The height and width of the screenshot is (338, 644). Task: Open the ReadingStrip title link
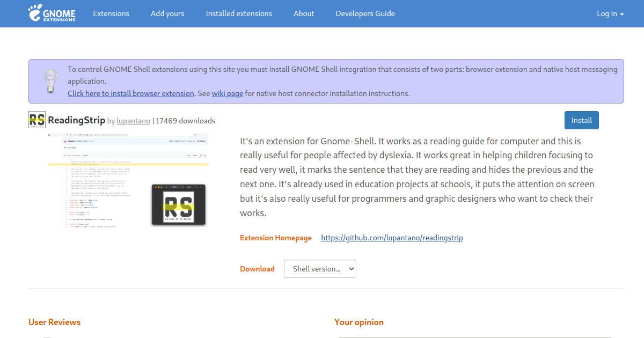(x=77, y=120)
